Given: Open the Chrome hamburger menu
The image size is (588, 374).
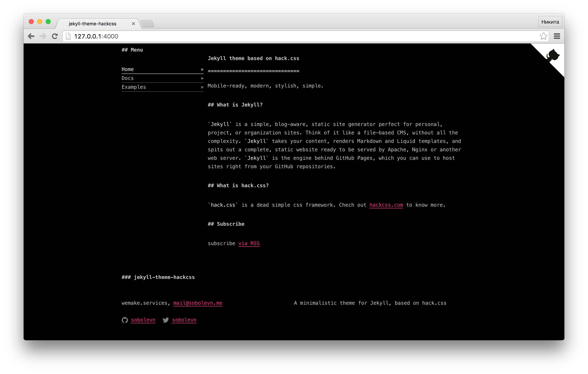Looking at the screenshot, I should click(557, 36).
